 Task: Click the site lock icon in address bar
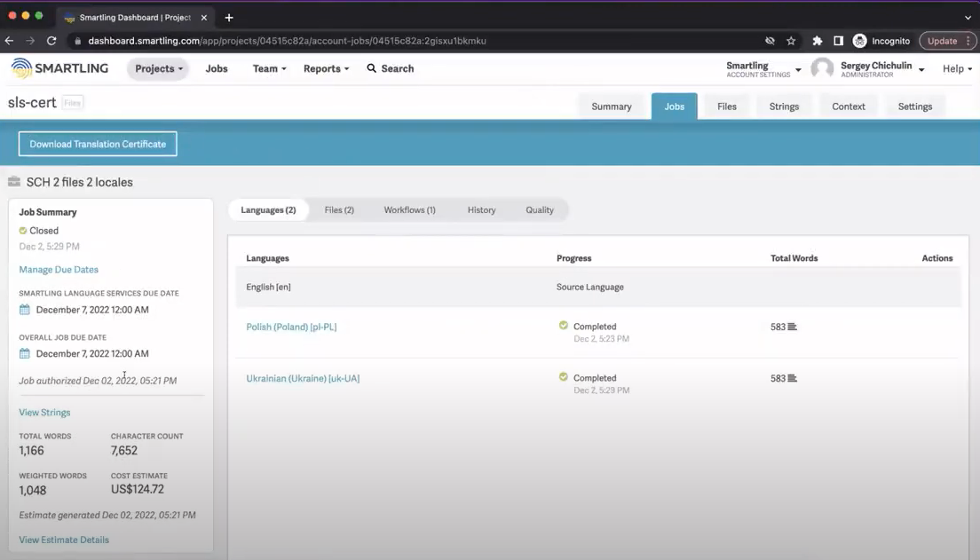click(77, 41)
